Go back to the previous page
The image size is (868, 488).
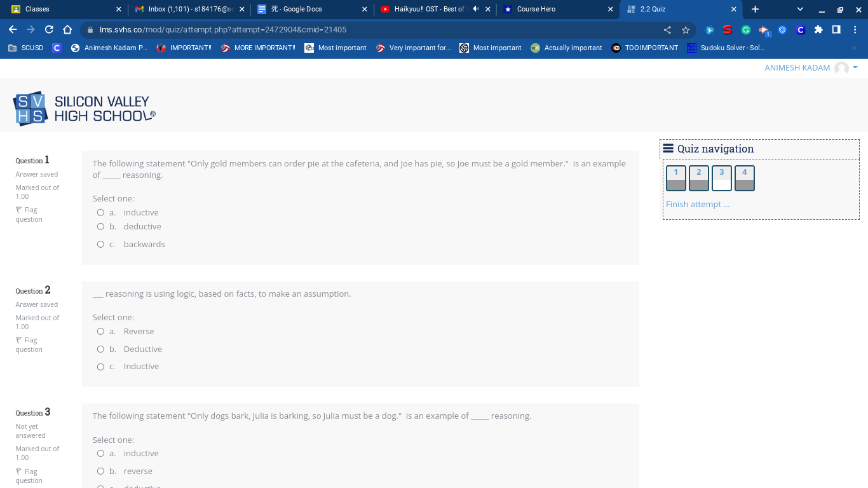tap(13, 30)
